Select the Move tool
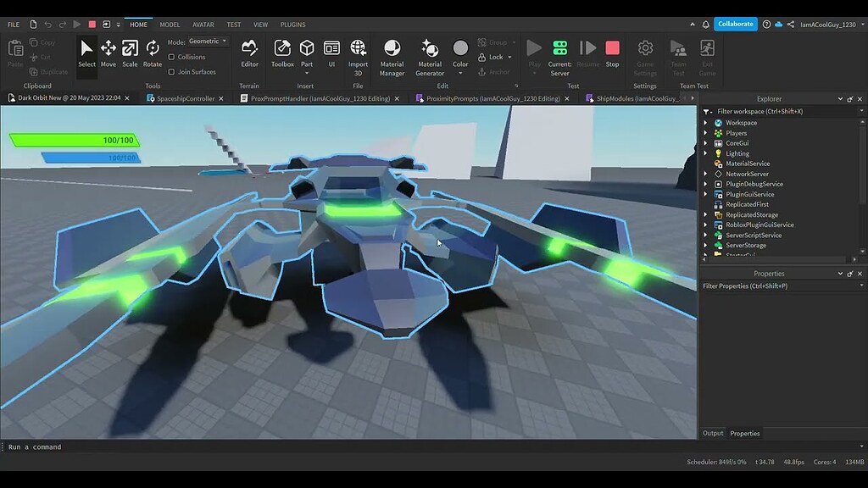Screen dimensions: 868x488 point(108,53)
